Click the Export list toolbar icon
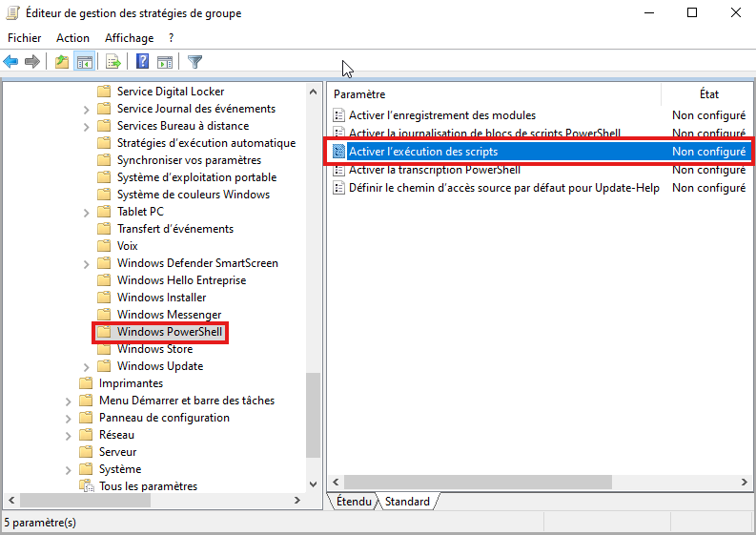 [112, 62]
